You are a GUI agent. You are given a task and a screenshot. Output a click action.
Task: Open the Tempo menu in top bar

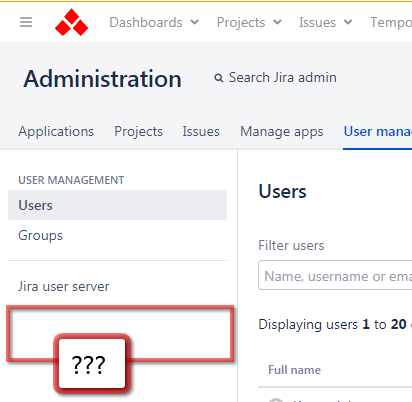pos(391,22)
